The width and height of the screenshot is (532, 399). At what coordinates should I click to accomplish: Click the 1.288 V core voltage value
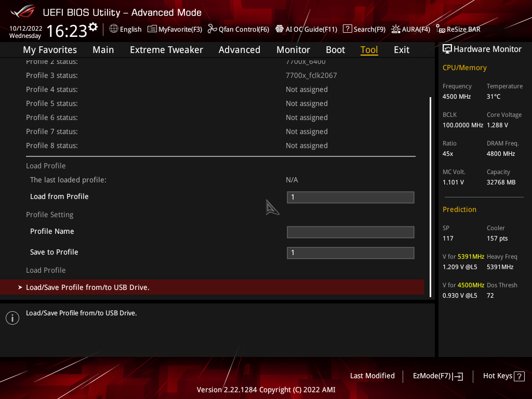click(497, 125)
